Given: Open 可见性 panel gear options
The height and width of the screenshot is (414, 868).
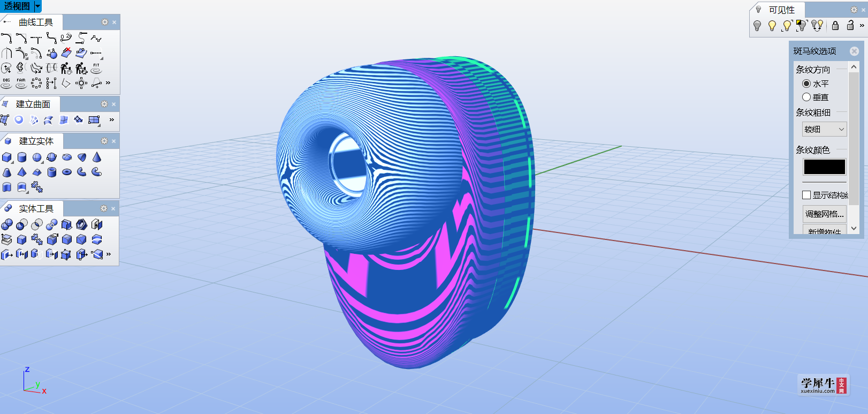Looking at the screenshot, I should [x=854, y=10].
